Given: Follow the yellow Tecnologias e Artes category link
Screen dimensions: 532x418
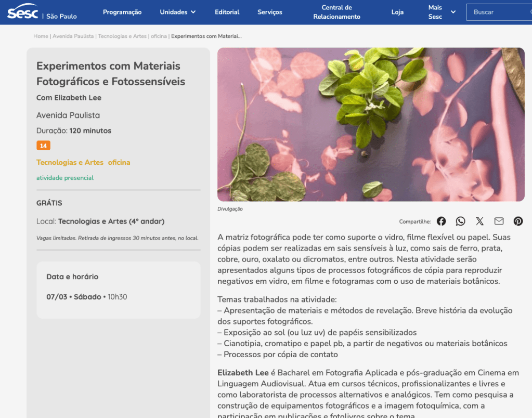Looking at the screenshot, I should [70, 162].
